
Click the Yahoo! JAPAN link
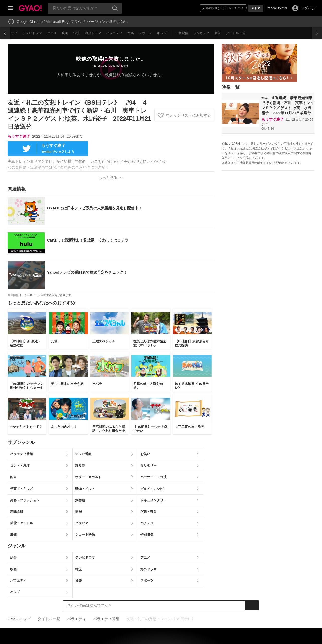[x=277, y=8]
